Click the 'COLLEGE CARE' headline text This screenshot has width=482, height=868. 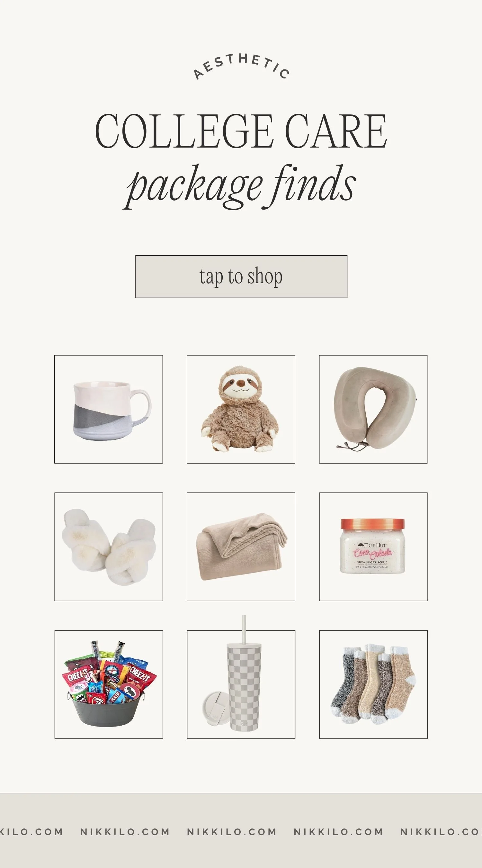[x=241, y=131]
